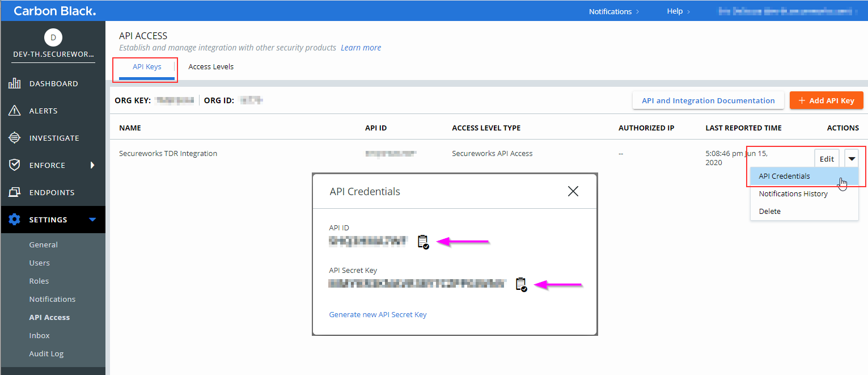Switch to the API Keys tab

147,66
